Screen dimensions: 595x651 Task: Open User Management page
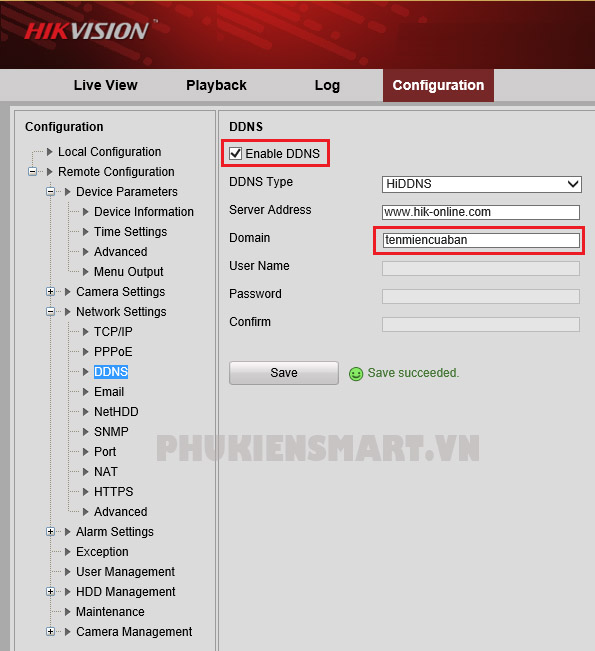pyautogui.click(x=125, y=572)
